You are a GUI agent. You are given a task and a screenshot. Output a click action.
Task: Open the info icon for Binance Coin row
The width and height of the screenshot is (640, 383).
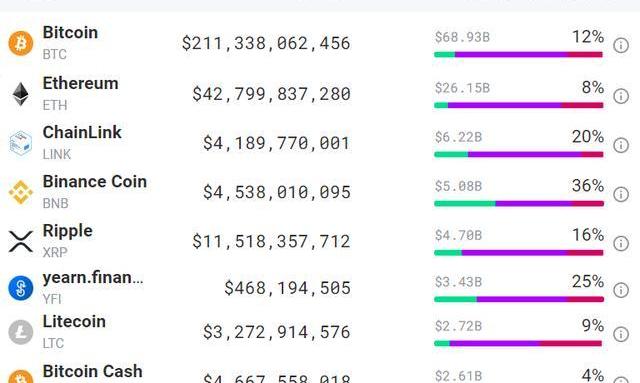621,194
